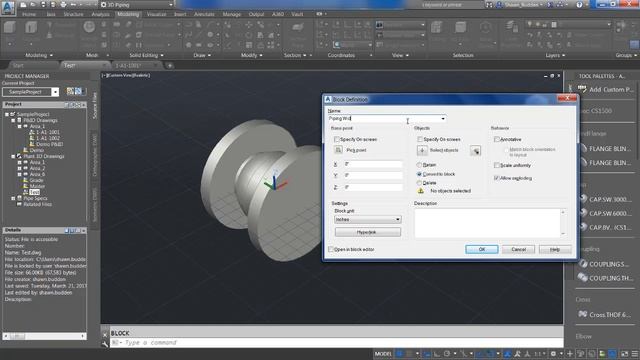Open workspace switching gear in status bar
The height and width of the screenshot is (360, 640).
coord(553,354)
